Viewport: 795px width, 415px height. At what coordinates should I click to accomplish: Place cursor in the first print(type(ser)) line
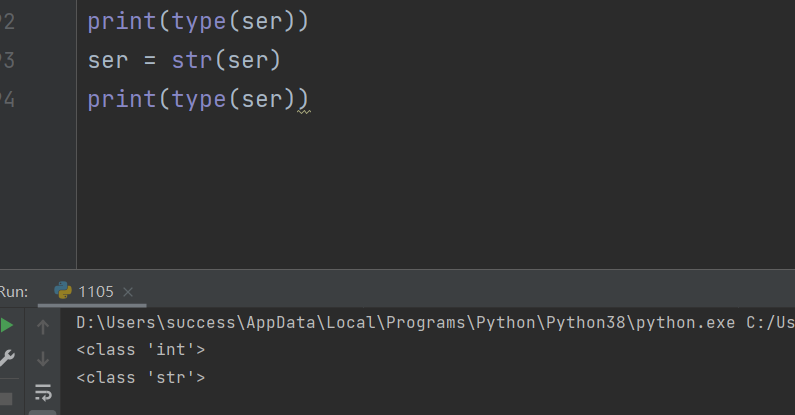[197, 21]
